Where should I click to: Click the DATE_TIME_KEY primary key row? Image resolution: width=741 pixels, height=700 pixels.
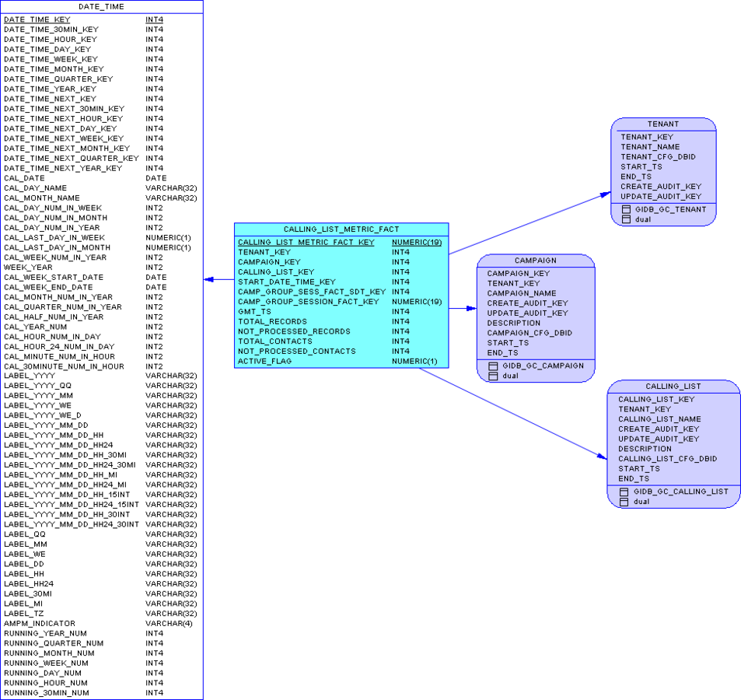tap(37, 19)
